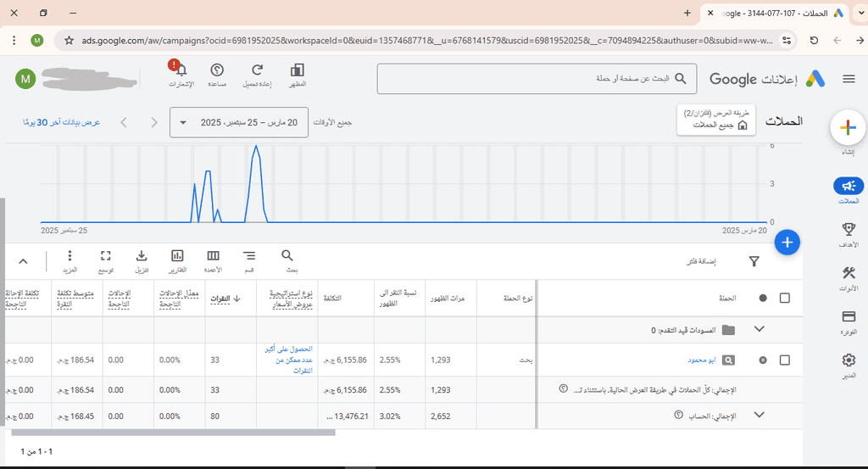Click the status dot column header
Screen dimensions: 868x469
[763, 298]
